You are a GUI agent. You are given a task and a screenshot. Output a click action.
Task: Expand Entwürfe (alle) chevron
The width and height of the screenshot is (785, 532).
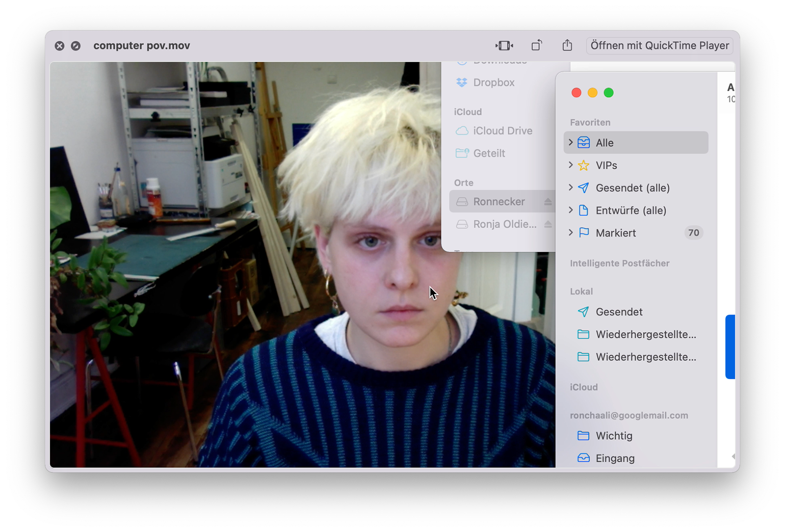pos(571,210)
